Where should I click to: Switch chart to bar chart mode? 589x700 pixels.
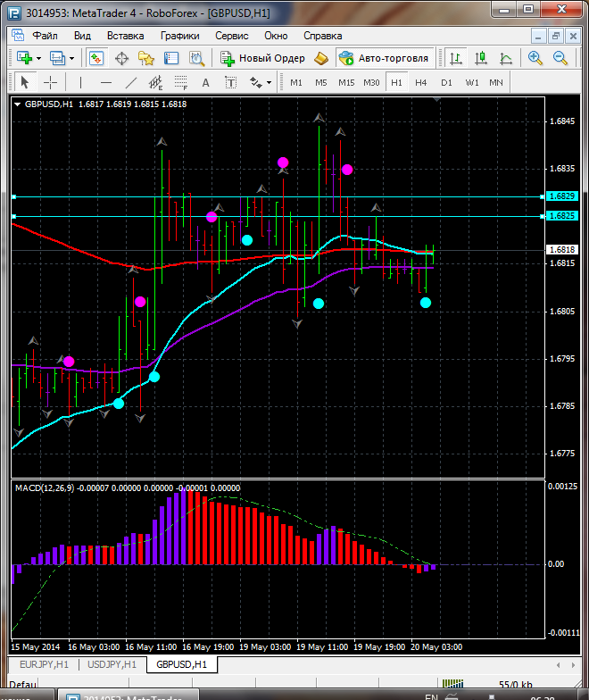click(x=456, y=58)
